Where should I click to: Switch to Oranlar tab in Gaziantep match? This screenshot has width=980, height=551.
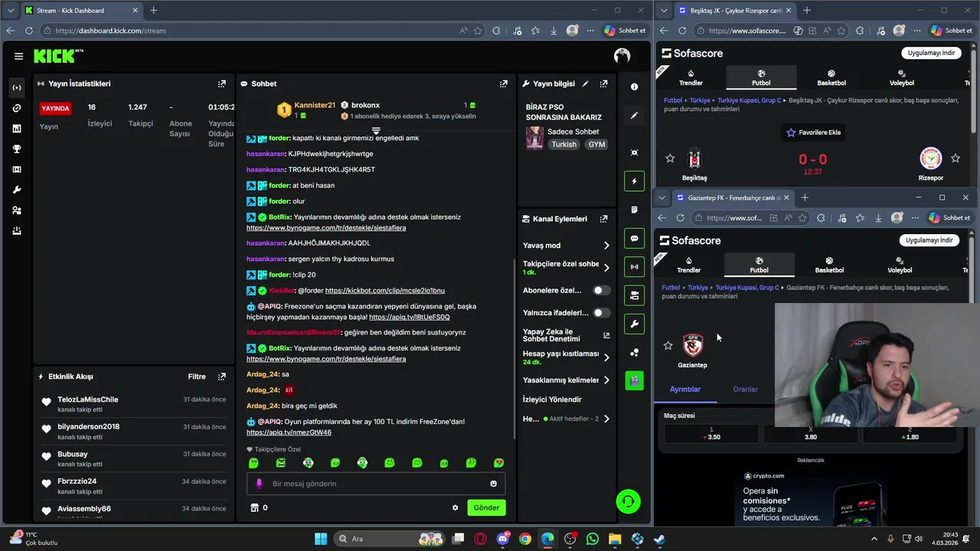pyautogui.click(x=745, y=390)
